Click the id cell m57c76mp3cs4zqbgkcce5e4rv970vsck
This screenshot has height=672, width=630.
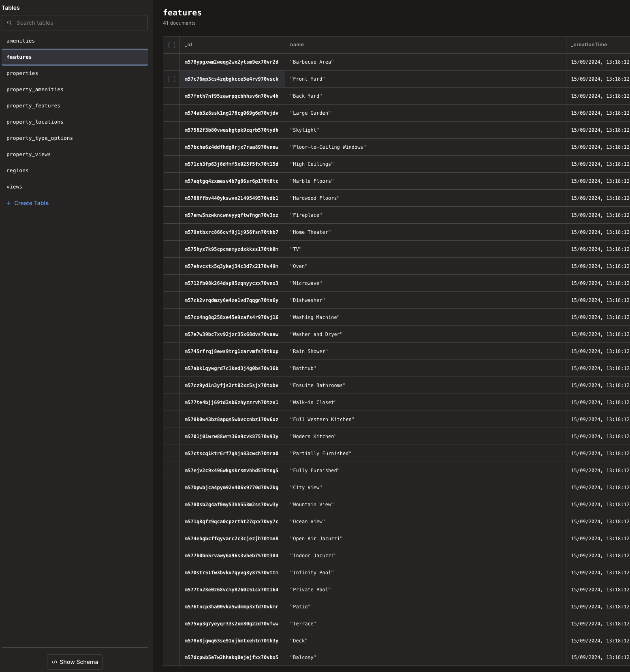click(x=232, y=79)
